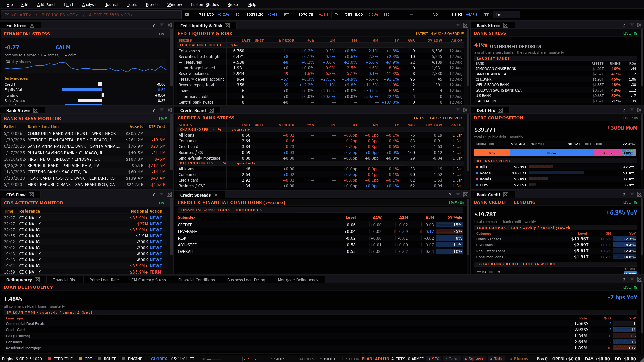Switch to the Mortgage Delinquency tab

[x=298, y=280]
